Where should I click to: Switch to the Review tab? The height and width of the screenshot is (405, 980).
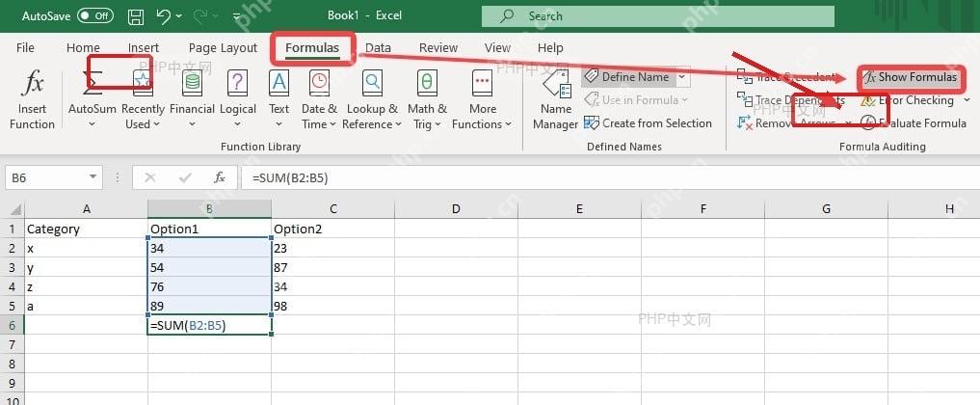tap(438, 47)
